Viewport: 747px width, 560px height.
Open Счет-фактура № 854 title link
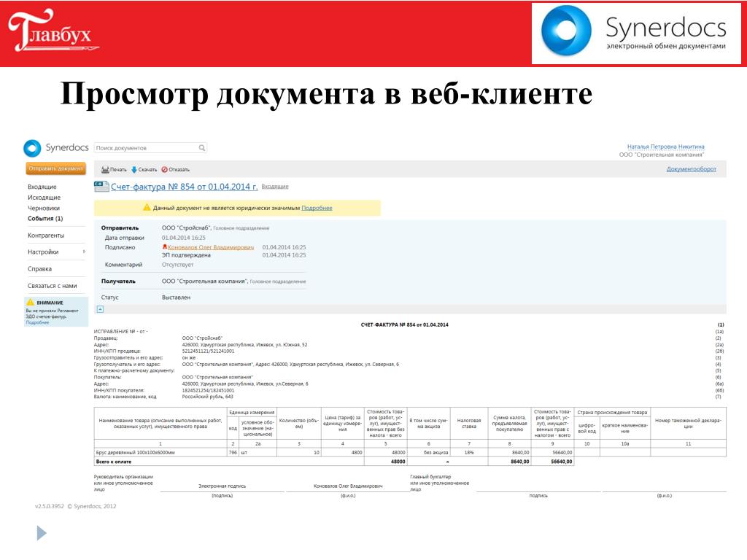click(x=184, y=187)
